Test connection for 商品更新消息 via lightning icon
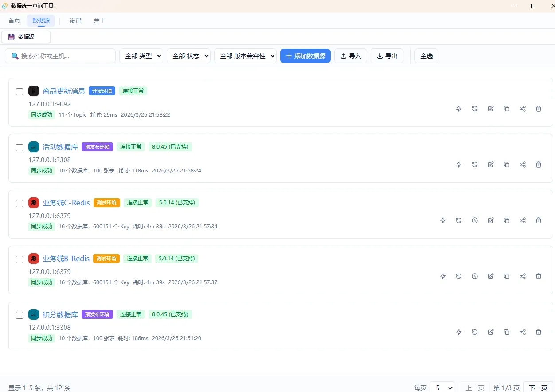The image size is (555, 392). click(x=459, y=109)
